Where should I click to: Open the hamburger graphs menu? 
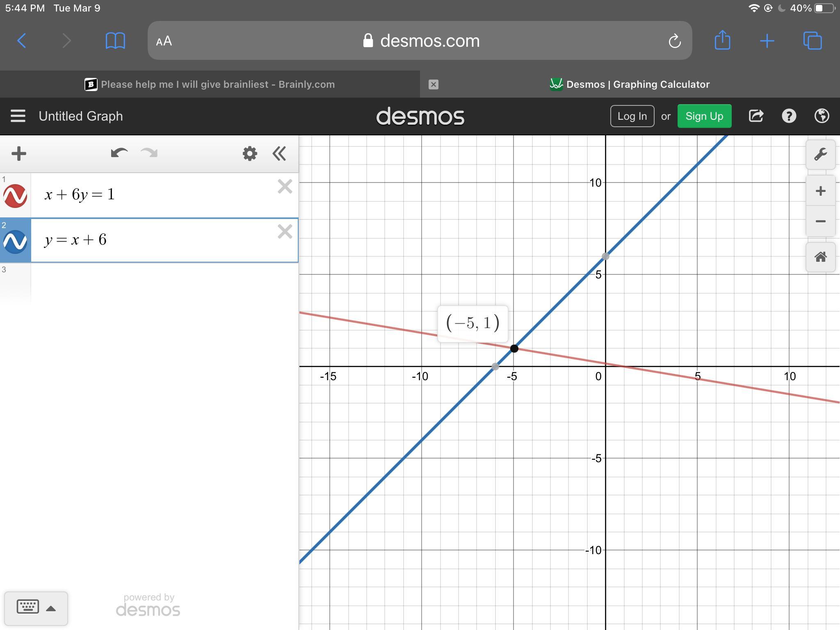18,116
